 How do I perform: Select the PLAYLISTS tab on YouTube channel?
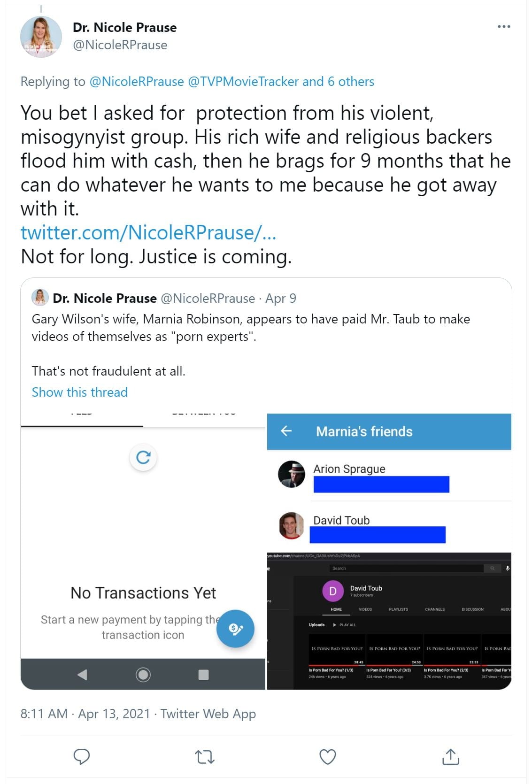398,609
